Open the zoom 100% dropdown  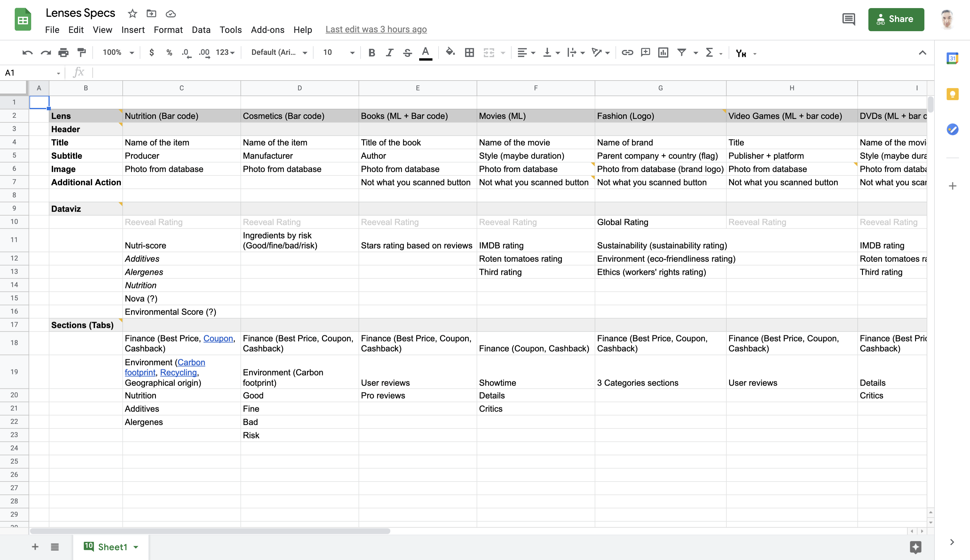pos(118,52)
